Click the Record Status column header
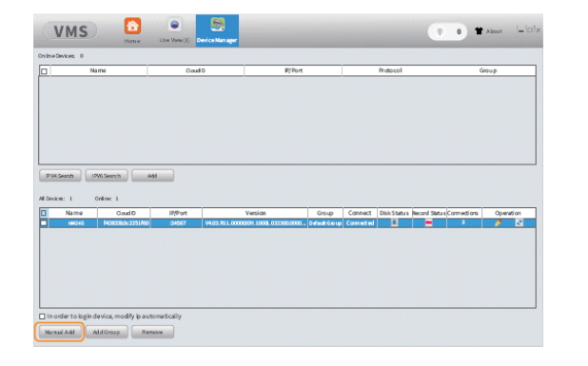588x366 pixels. pyautogui.click(x=429, y=213)
